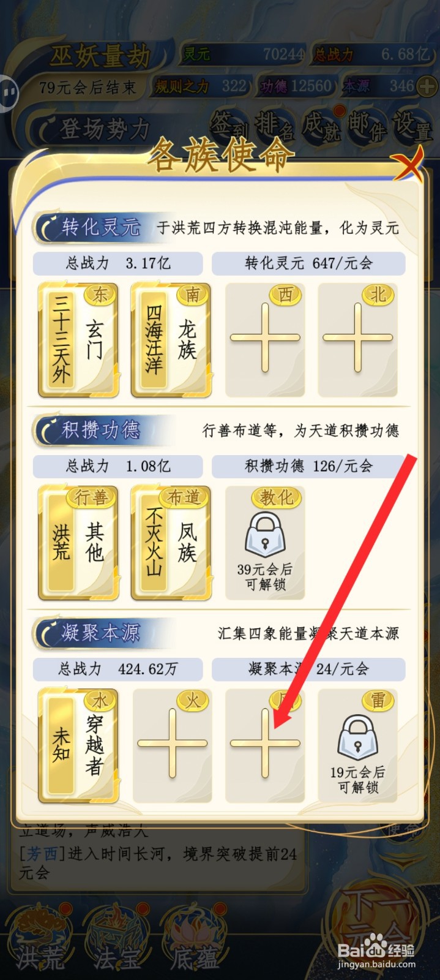
Task: Tap the locked 教化 slot
Action: pyautogui.click(x=265, y=543)
